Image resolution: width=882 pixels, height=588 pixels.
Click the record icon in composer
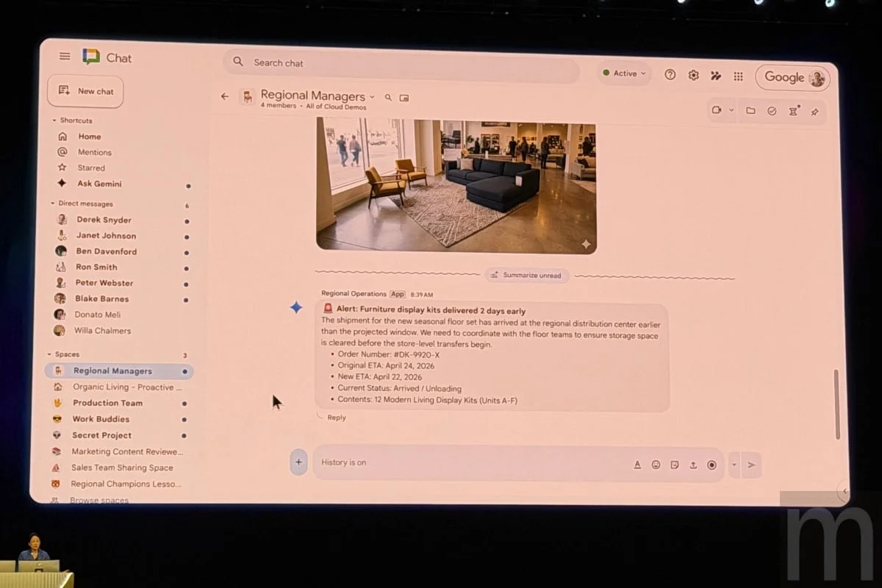click(711, 465)
